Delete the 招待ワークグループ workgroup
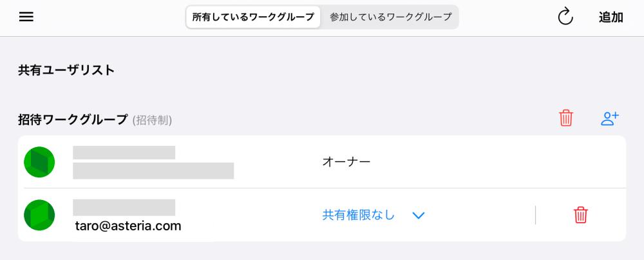This screenshot has width=644, height=260. pyautogui.click(x=566, y=118)
